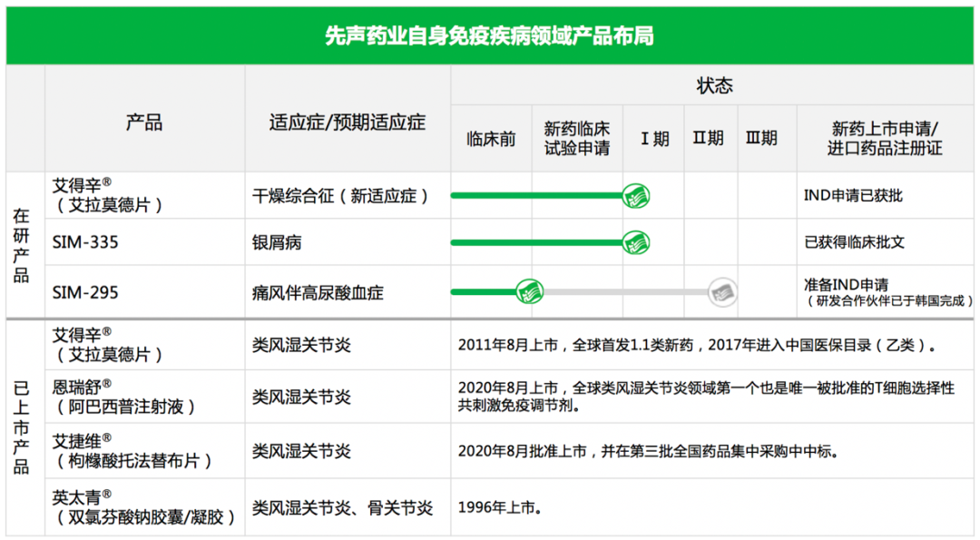Image resolution: width=980 pixels, height=540 pixels.
Task: Click the Ⅱ期 stage header
Action: point(708,138)
